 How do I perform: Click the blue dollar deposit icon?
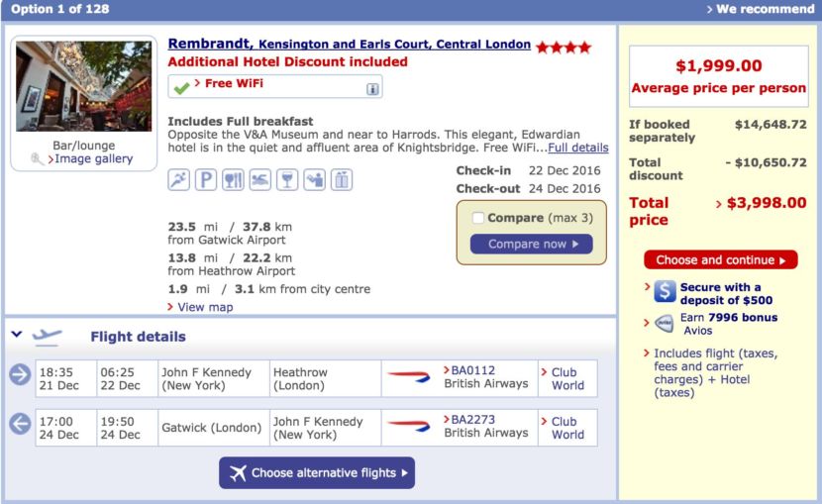click(665, 292)
